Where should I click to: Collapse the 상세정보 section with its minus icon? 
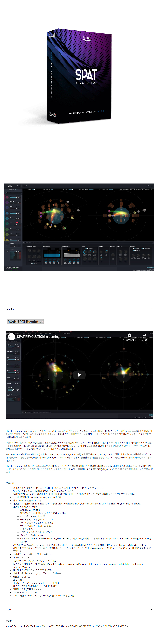point(151,309)
